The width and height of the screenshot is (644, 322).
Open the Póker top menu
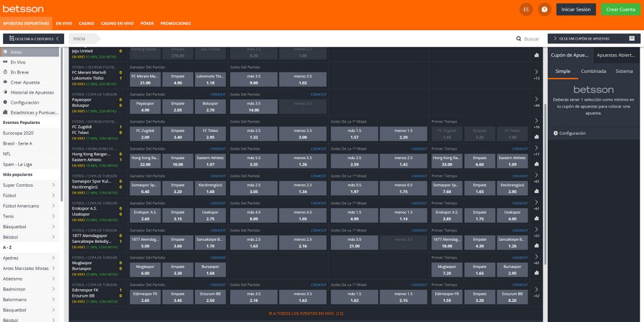tap(147, 24)
